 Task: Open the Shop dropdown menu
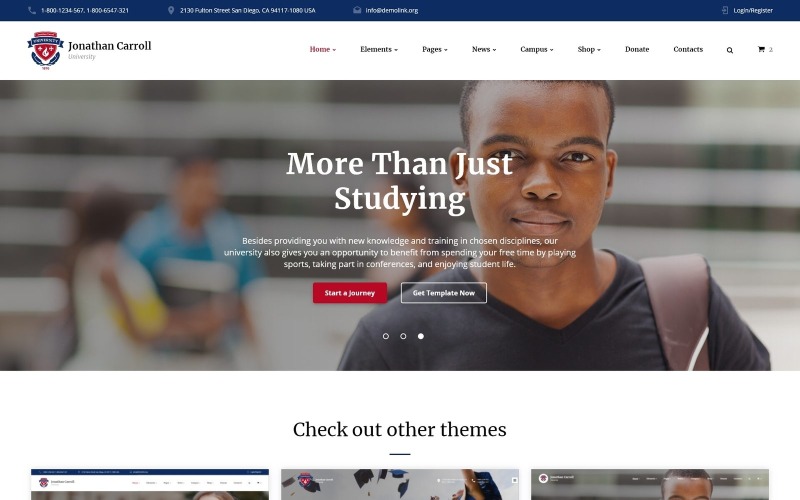coord(589,49)
